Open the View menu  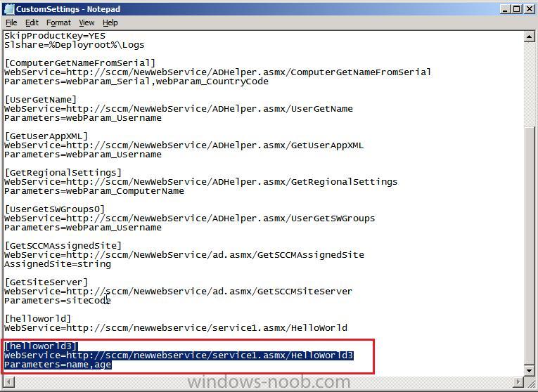[x=87, y=22]
